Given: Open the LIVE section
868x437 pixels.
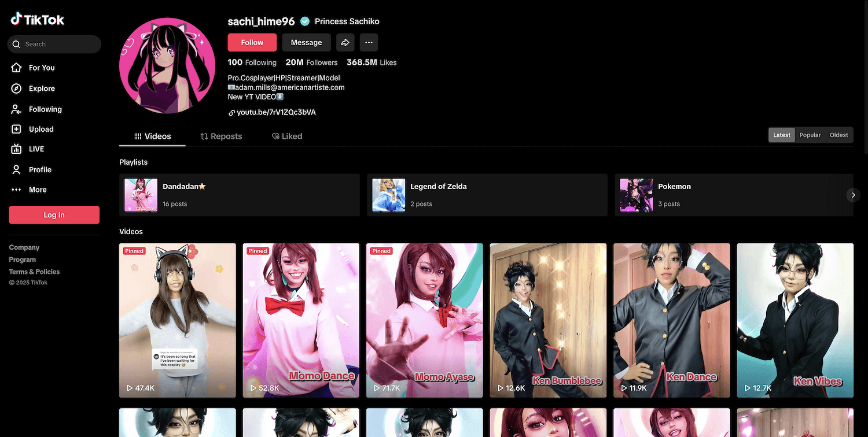Looking at the screenshot, I should 36,149.
